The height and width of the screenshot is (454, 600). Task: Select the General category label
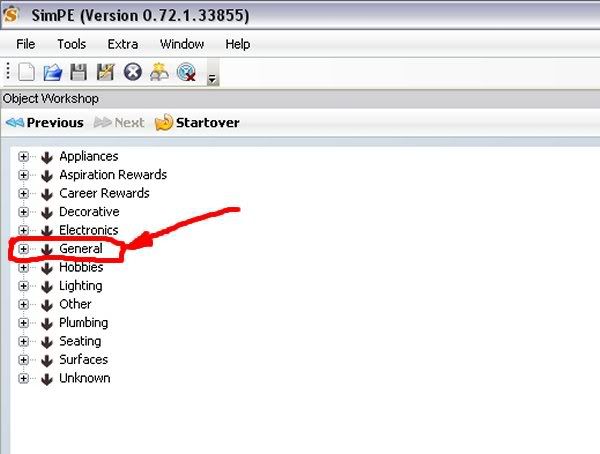81,248
